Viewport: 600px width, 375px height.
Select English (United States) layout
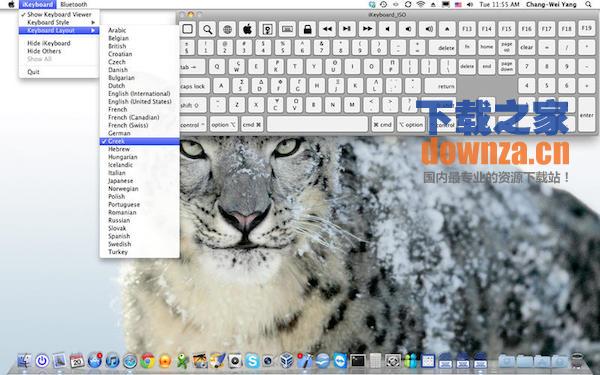(139, 101)
